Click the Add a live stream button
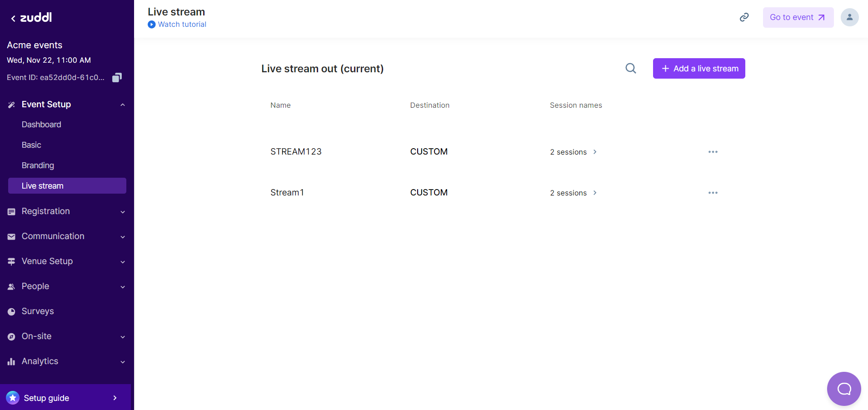This screenshot has width=868, height=410. [698, 68]
